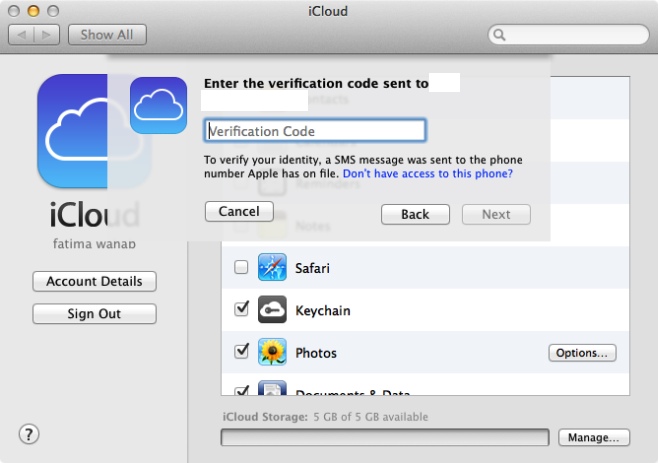658x463 pixels.
Task: Click the System Preferences search field
Action: 569,34
